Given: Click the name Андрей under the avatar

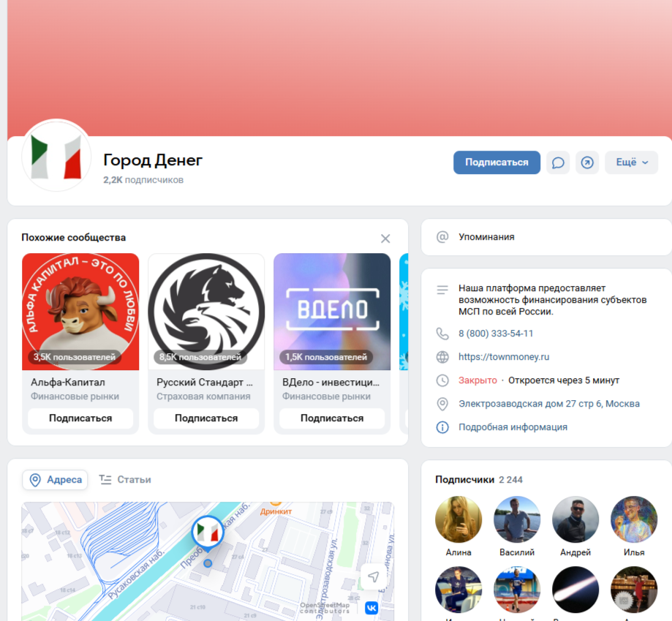Looking at the screenshot, I should [x=575, y=552].
